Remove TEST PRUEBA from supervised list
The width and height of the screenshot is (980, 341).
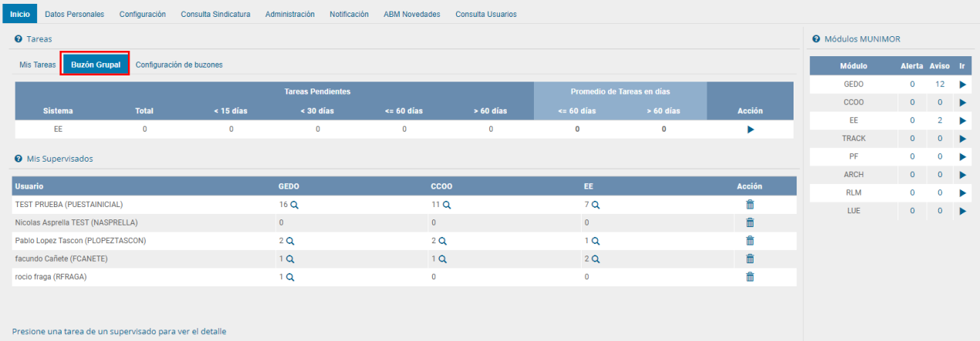pos(750,205)
